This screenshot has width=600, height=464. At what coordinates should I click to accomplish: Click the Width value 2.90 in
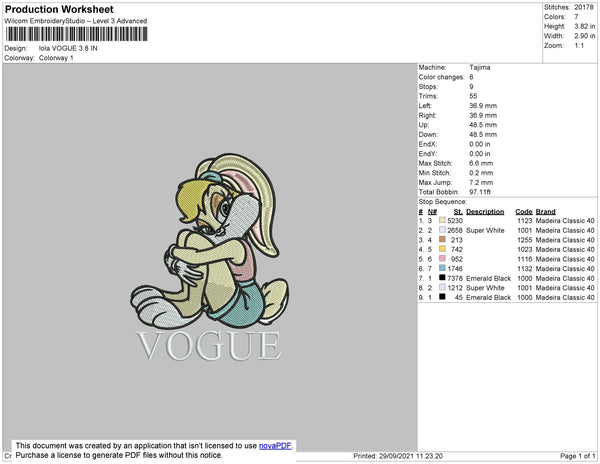click(x=585, y=36)
